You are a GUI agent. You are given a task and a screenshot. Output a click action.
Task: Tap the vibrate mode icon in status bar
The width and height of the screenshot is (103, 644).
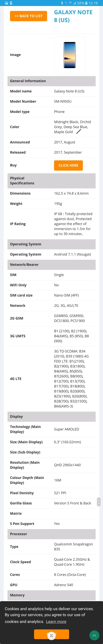click(66, 3)
